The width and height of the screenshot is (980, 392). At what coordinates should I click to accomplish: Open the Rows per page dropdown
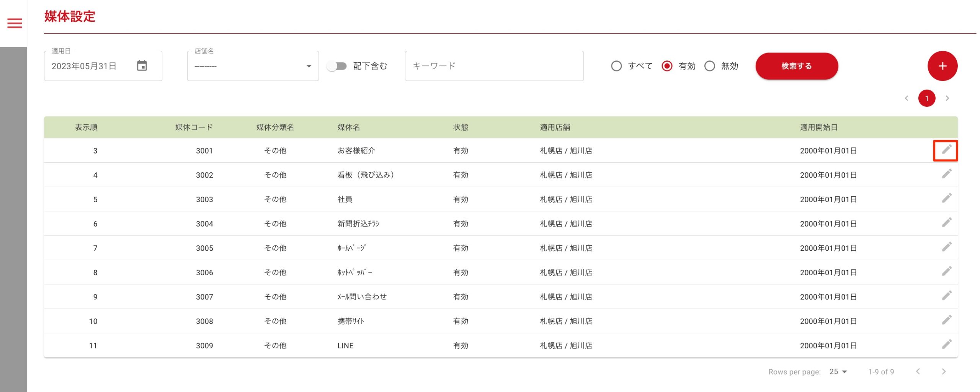pos(838,372)
